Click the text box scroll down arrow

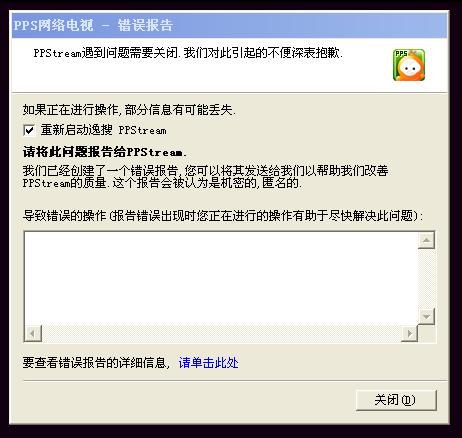point(426,316)
